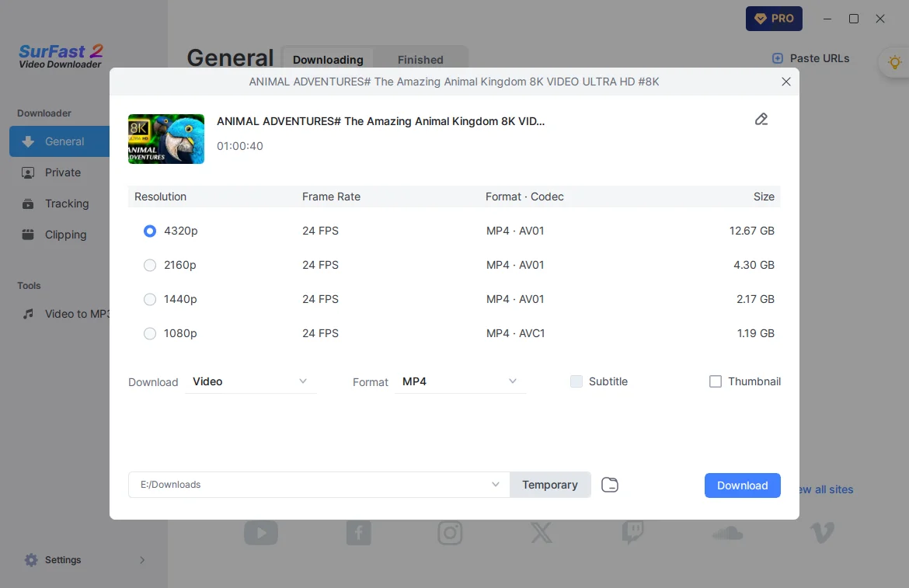Image resolution: width=909 pixels, height=588 pixels.
Task: Open the folder icon next to Temporary
Action: [x=610, y=484]
